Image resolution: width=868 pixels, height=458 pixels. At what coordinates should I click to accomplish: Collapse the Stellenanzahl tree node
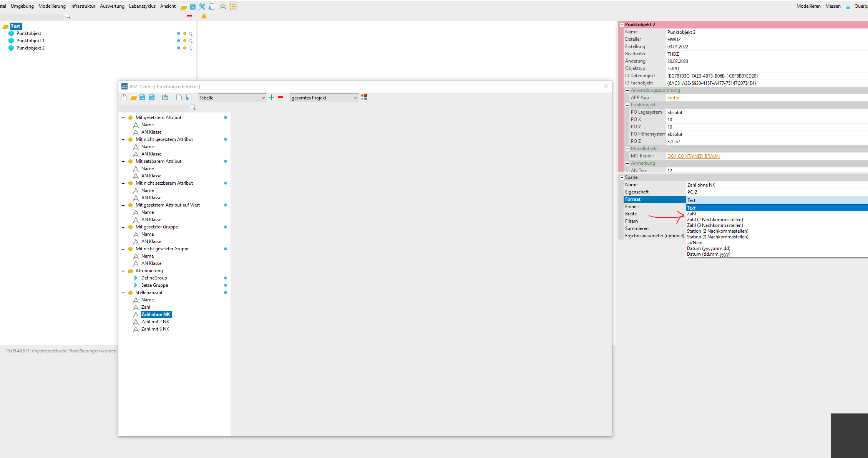pos(123,293)
